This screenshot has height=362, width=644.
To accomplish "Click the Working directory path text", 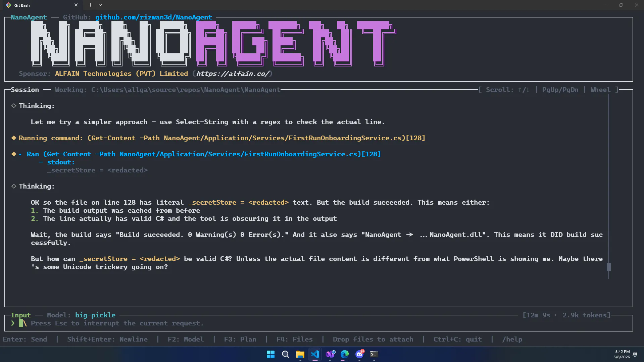I will 186,90.
